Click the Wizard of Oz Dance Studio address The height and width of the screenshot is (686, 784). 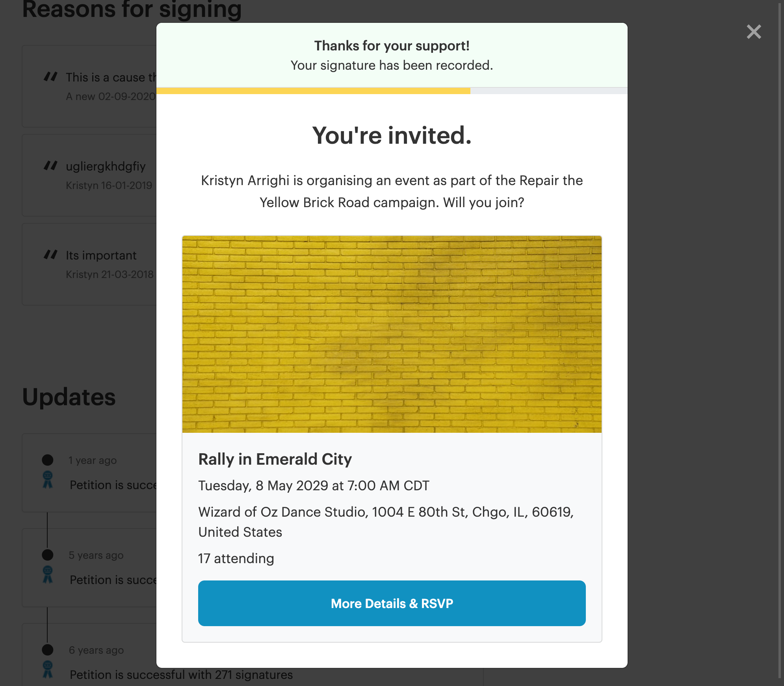(386, 522)
